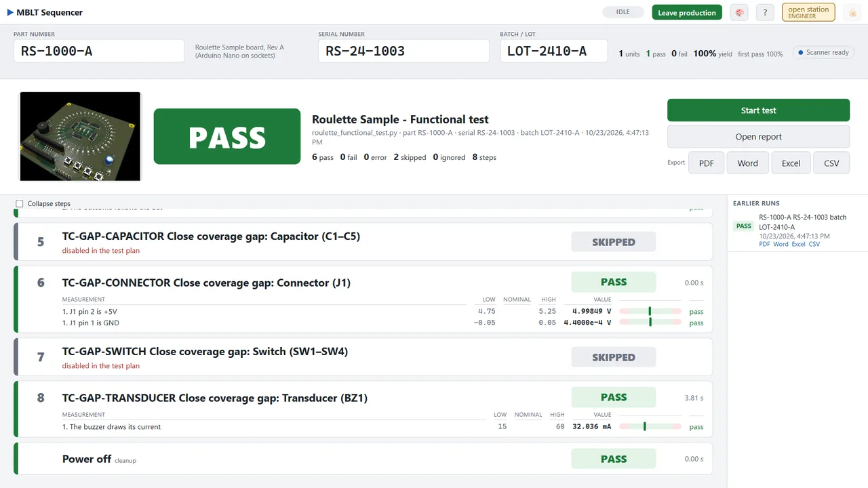This screenshot has height=488, width=868.
Task: Click the buzzer current range bar
Action: [650, 427]
